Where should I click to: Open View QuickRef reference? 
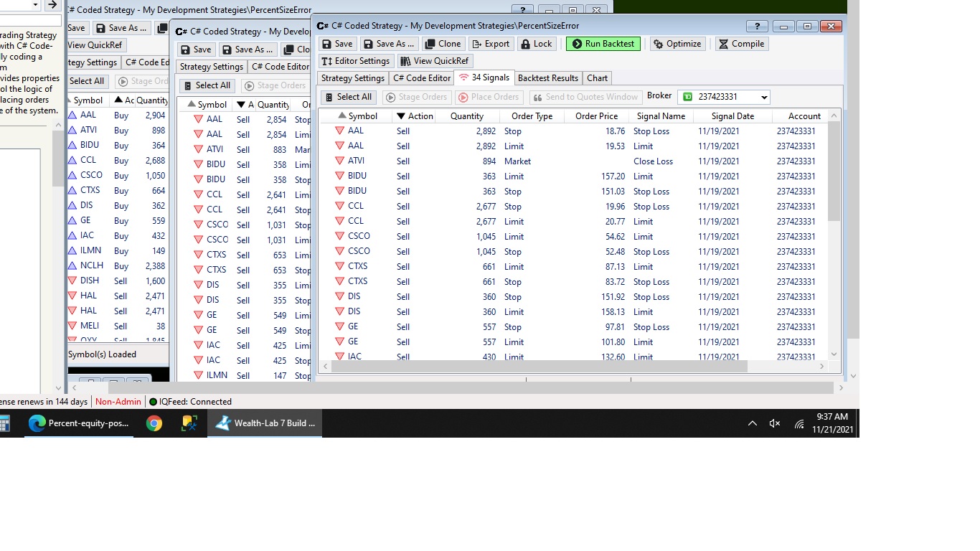point(434,61)
